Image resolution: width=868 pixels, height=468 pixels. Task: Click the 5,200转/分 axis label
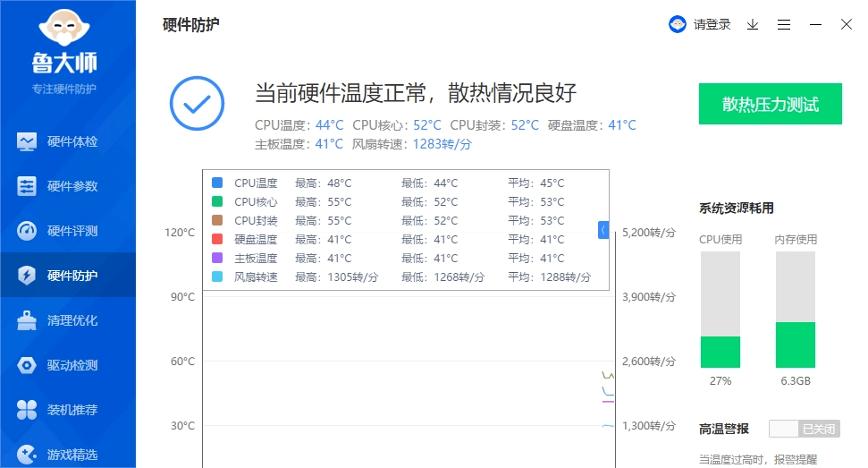coord(649,233)
